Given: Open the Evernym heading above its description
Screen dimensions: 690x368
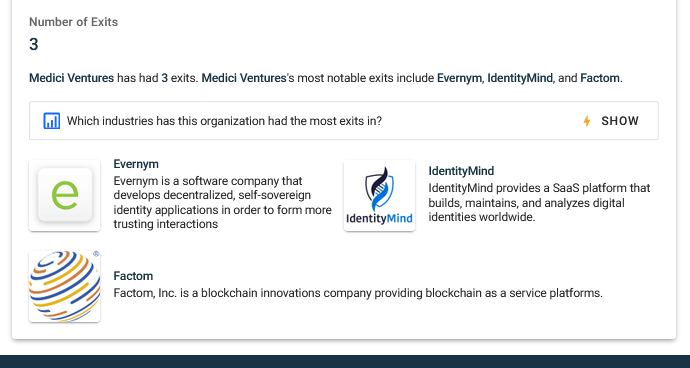Looking at the screenshot, I should click(136, 164).
